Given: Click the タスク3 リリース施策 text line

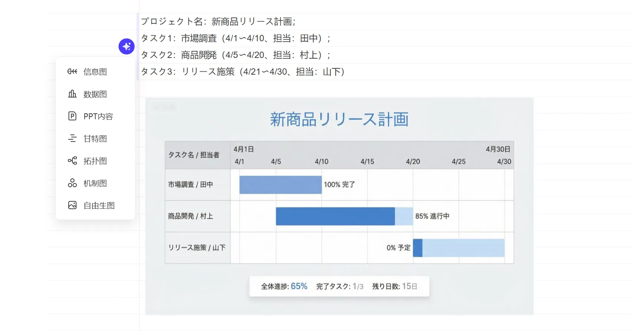Looking at the screenshot, I should (x=243, y=72).
